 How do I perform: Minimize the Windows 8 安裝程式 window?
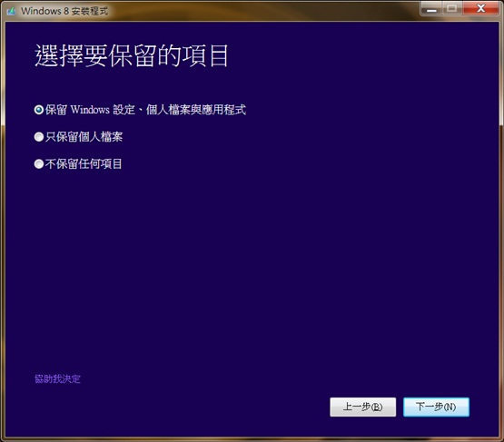click(x=431, y=8)
